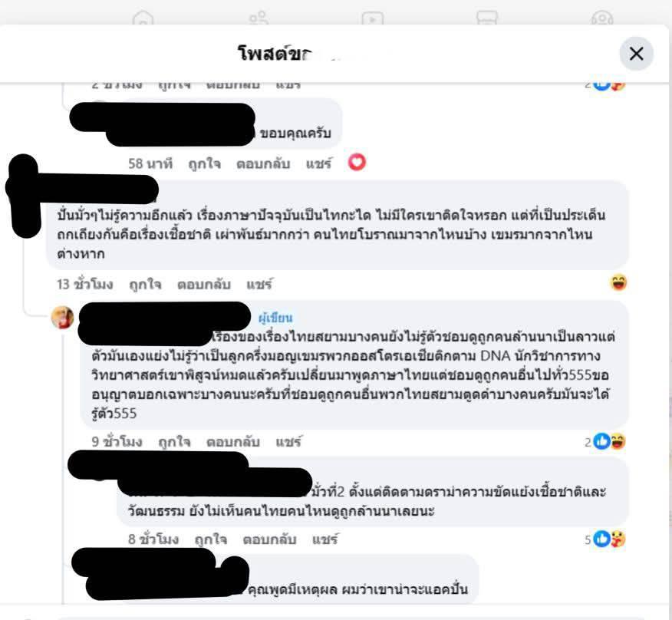The width and height of the screenshot is (672, 620).
Task: Share the 58 นาที comment via แชร์
Action: (318, 163)
